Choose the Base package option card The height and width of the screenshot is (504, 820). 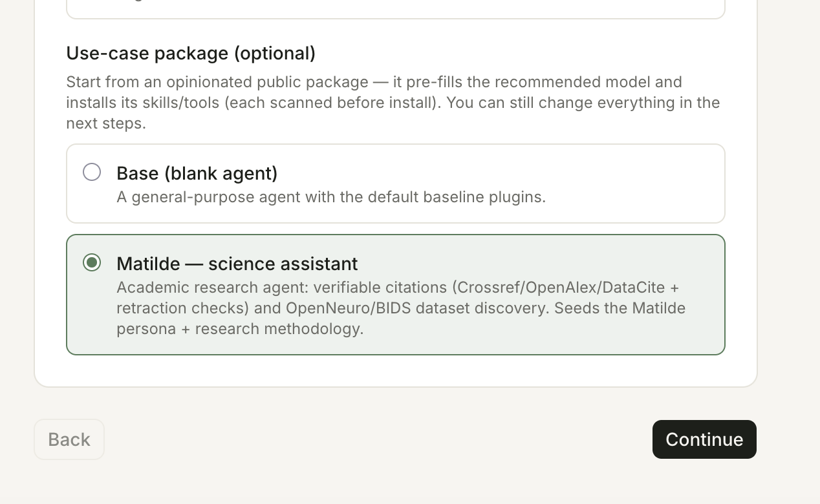coord(396,184)
